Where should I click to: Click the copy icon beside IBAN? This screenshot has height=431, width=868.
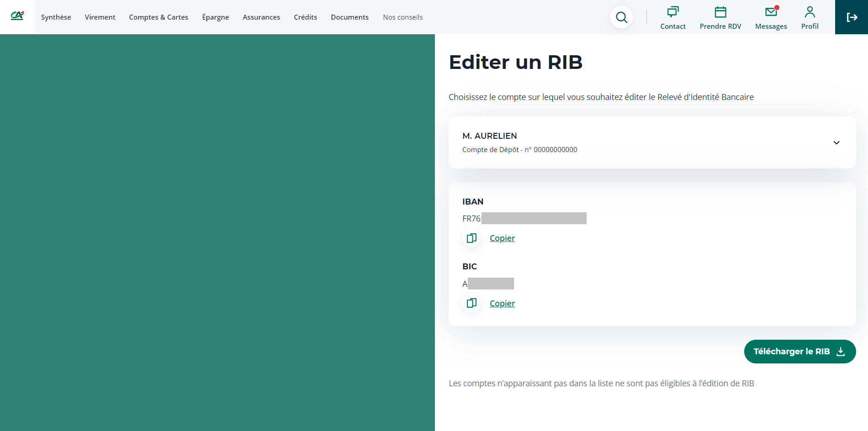tap(471, 238)
